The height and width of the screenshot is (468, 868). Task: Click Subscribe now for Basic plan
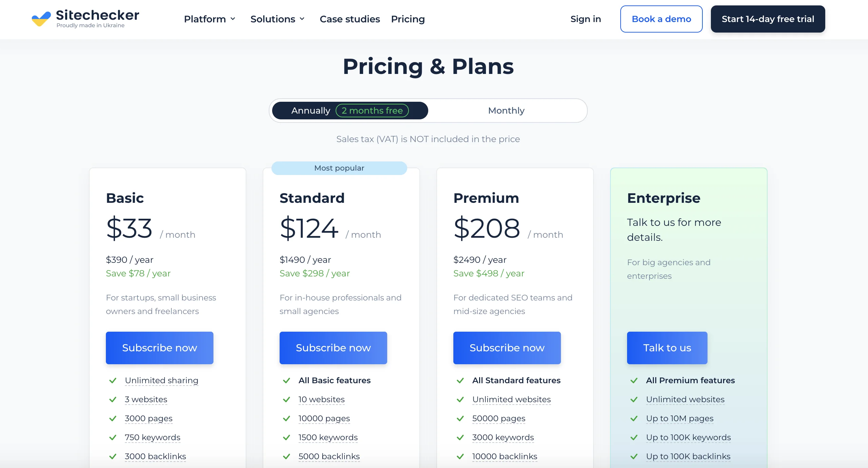coord(160,348)
